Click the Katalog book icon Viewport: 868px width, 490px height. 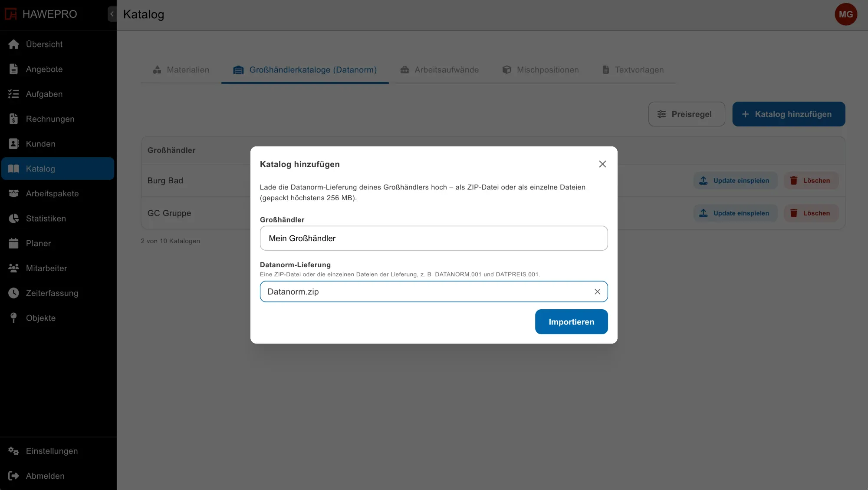pyautogui.click(x=14, y=169)
